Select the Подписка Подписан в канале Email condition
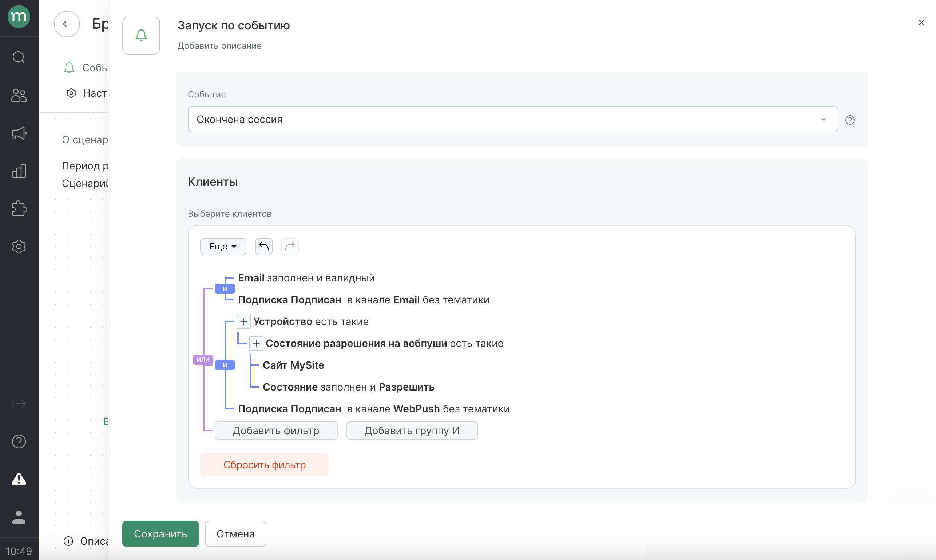Viewport: 936px width, 560px height. coord(364,300)
